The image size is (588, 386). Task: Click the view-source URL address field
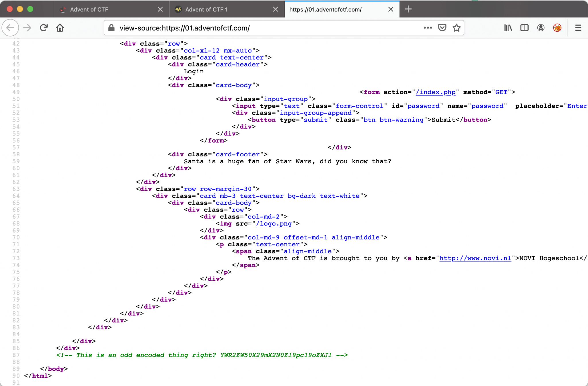pyautogui.click(x=270, y=28)
